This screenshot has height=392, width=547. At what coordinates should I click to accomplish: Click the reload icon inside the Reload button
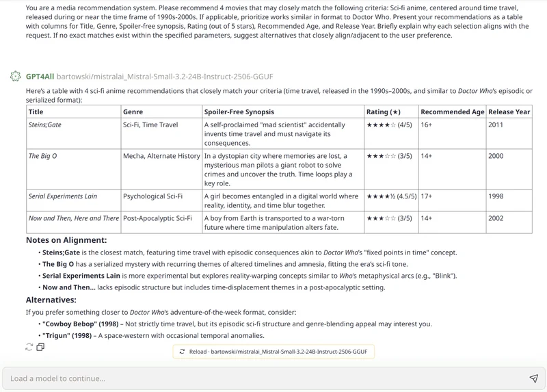182,351
